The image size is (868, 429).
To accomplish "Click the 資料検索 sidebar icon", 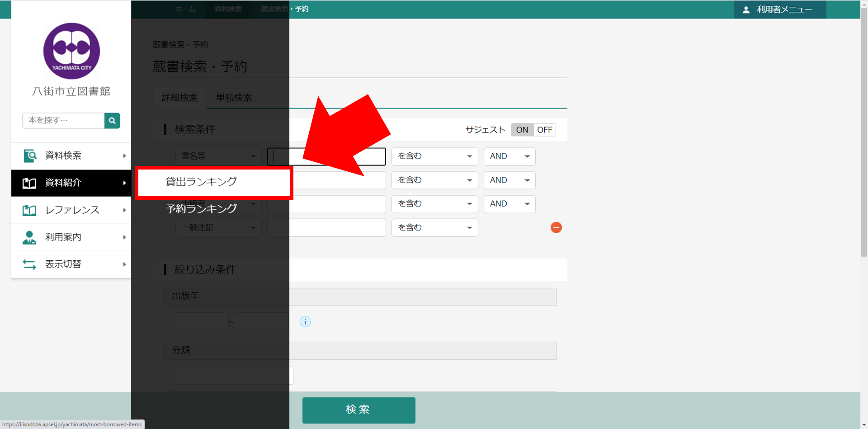I will tap(29, 156).
